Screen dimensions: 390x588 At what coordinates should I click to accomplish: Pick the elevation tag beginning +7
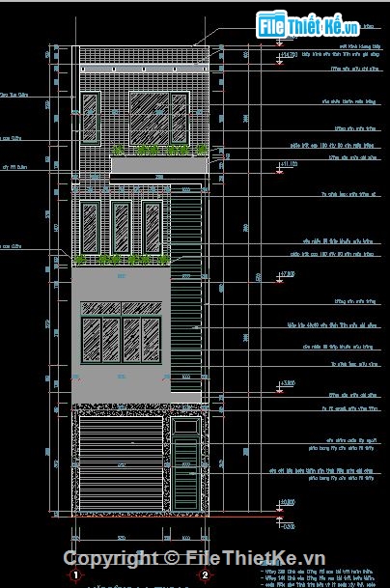pyautogui.click(x=288, y=274)
